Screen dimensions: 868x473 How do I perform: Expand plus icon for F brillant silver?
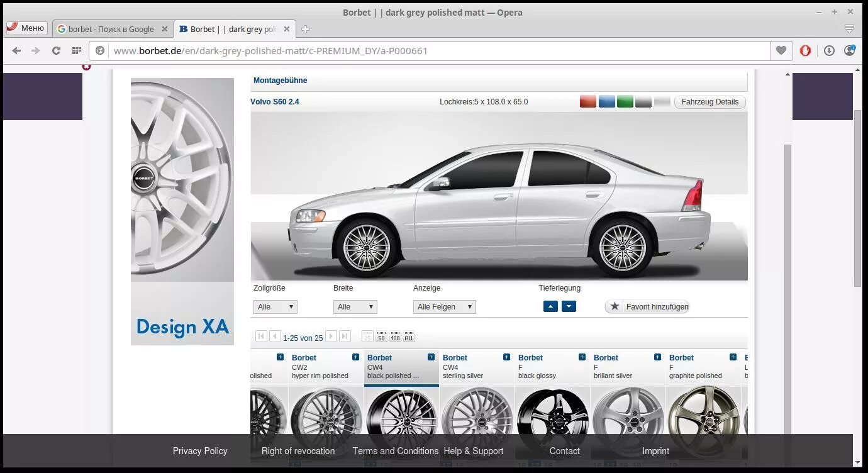point(657,357)
